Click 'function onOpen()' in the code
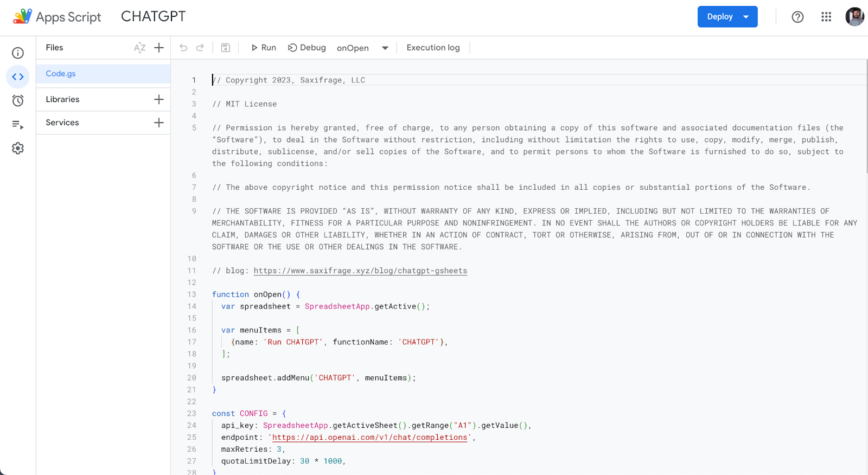The width and height of the screenshot is (868, 475). pyautogui.click(x=251, y=294)
